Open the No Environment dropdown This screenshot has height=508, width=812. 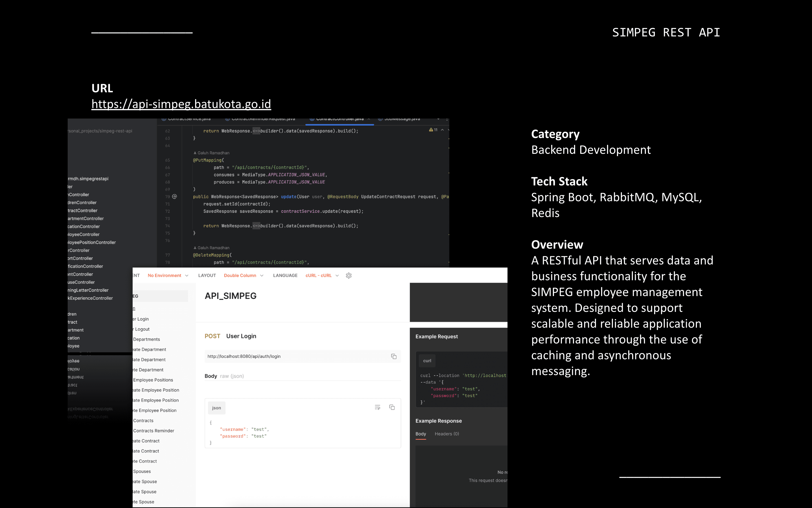click(168, 275)
